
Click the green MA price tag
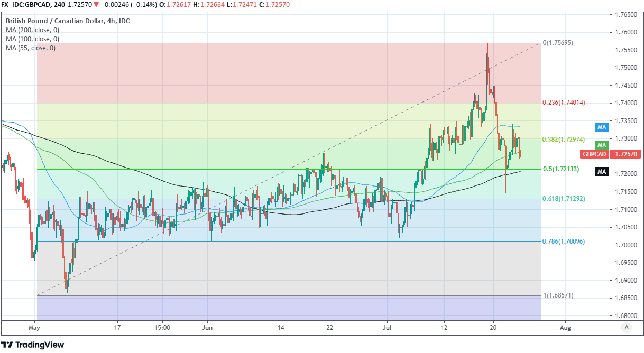click(x=601, y=145)
